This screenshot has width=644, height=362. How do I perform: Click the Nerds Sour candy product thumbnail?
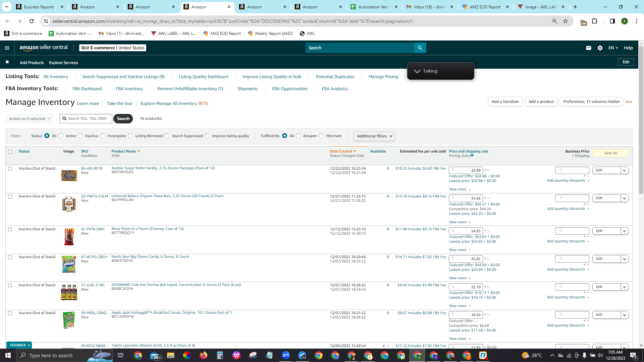point(69,264)
